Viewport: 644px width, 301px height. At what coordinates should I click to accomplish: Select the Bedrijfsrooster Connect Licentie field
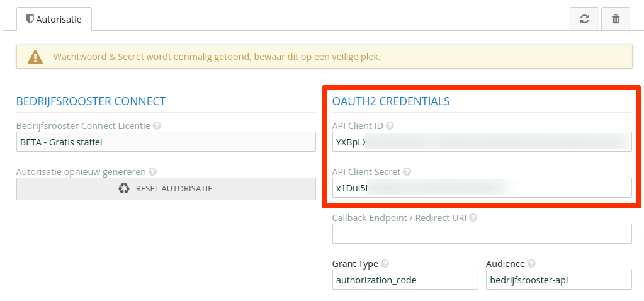[x=166, y=142]
